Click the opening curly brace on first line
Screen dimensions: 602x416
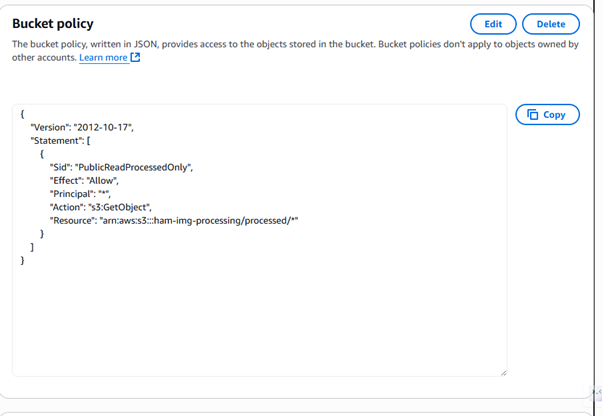(22, 114)
